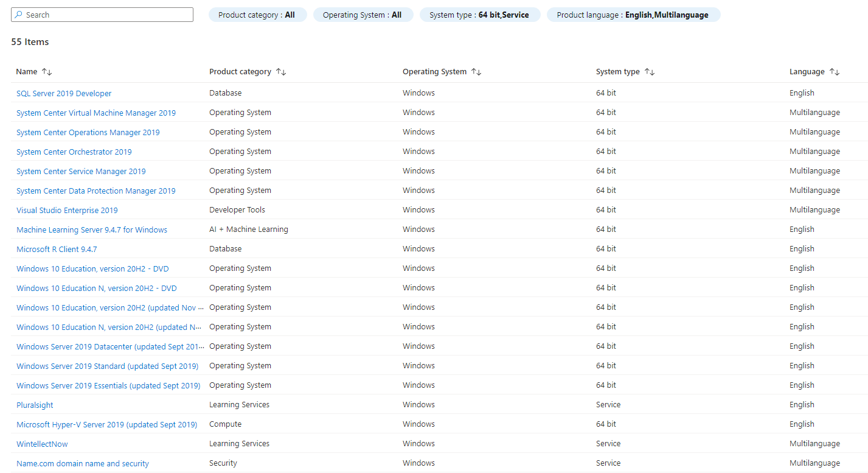Open System Center Operations Manager 2019
This screenshot has width=868, height=473.
tap(88, 132)
